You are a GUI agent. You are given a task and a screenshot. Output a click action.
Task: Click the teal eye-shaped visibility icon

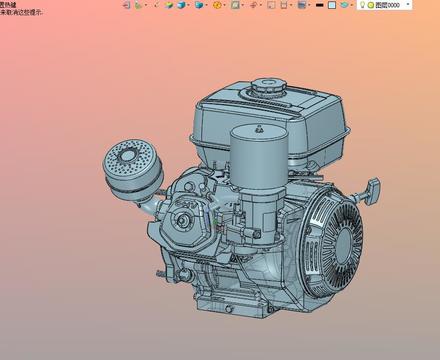pyautogui.click(x=345, y=5)
